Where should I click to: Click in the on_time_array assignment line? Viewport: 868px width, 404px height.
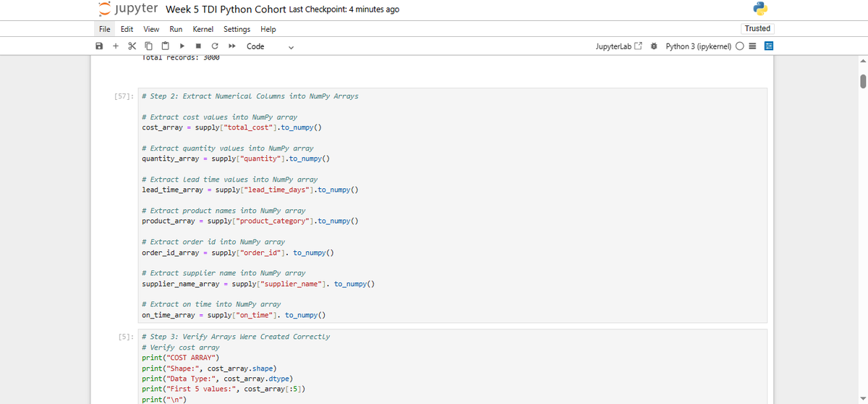pyautogui.click(x=234, y=315)
